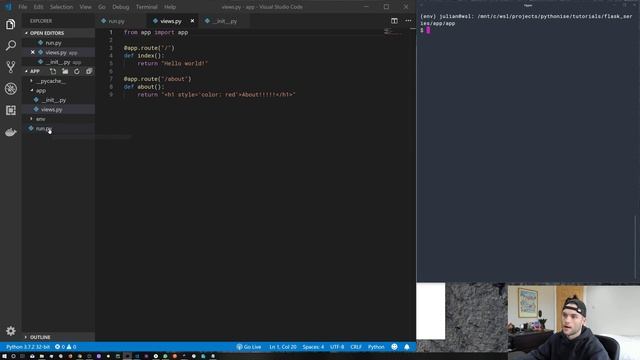Open the File menu
The width and height of the screenshot is (640, 360).
(x=23, y=7)
